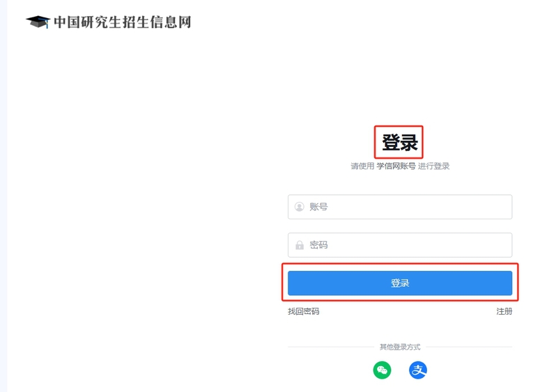The height and width of the screenshot is (392, 556).
Task: Click the blank white area left of the form
Action: 139,209
